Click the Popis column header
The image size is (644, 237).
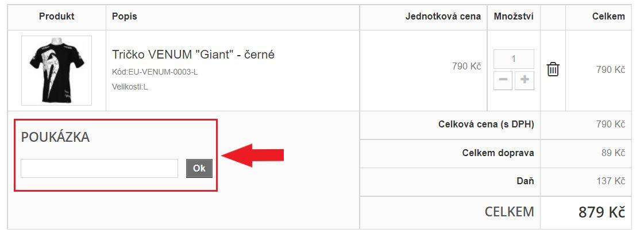point(125,17)
